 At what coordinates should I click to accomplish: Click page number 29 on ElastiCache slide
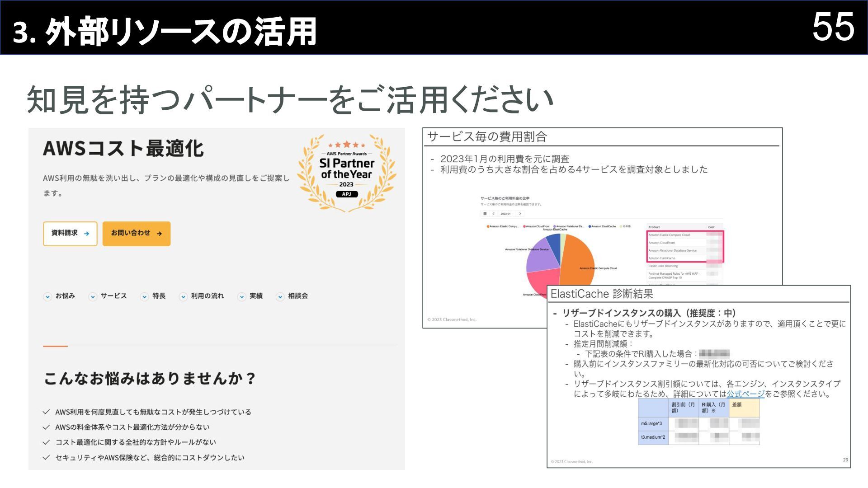[x=845, y=460]
